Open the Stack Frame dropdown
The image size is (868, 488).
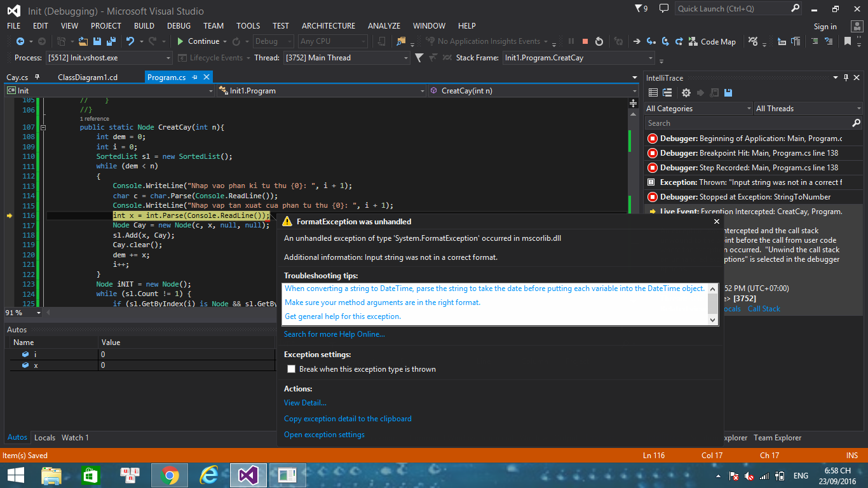click(x=651, y=58)
